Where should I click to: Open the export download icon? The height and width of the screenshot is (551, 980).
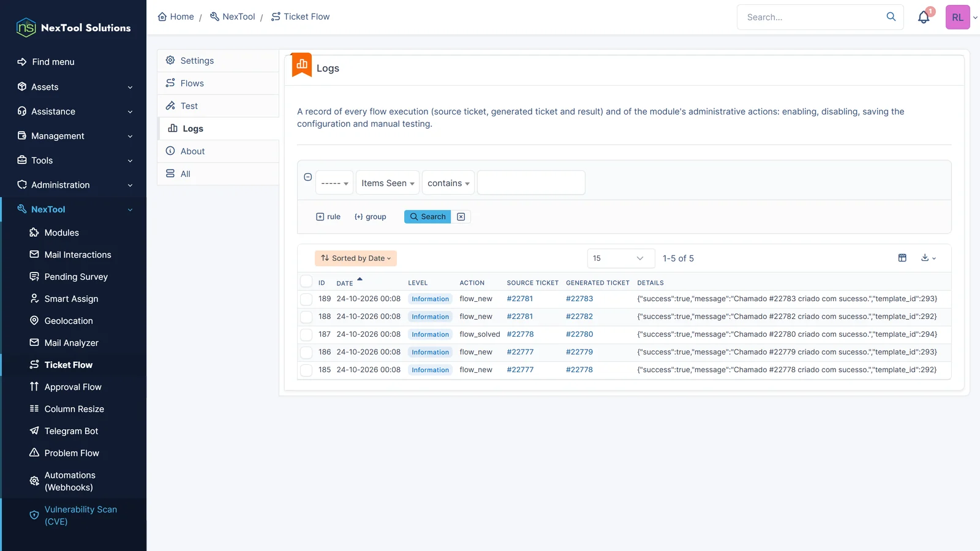[x=929, y=258]
